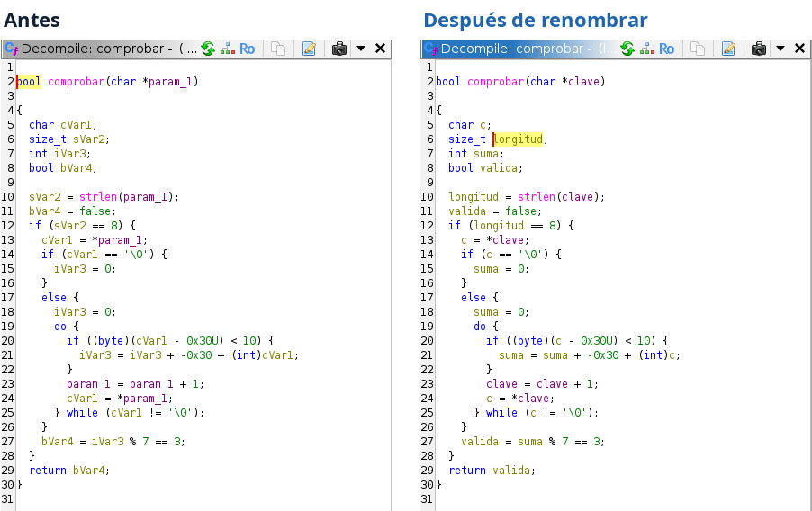This screenshot has height=511, width=812.
Task: Click 'do' keyword on line 19 in Después
Action: click(480, 327)
